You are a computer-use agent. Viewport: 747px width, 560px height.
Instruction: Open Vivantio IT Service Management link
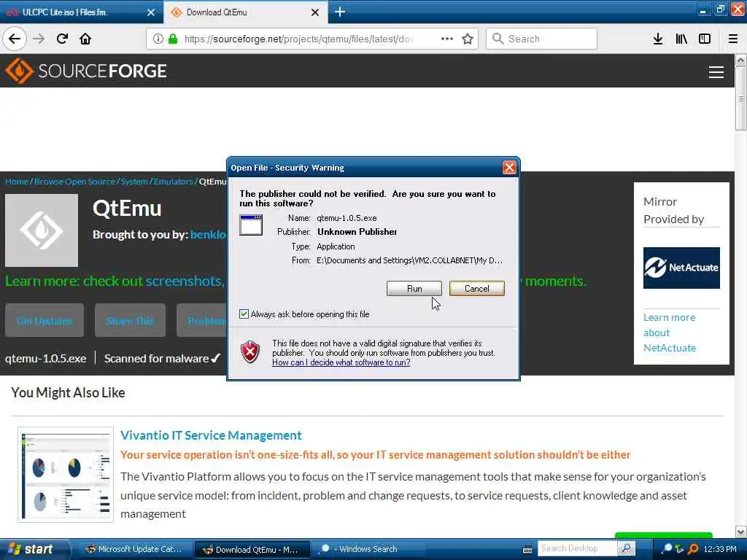(211, 435)
